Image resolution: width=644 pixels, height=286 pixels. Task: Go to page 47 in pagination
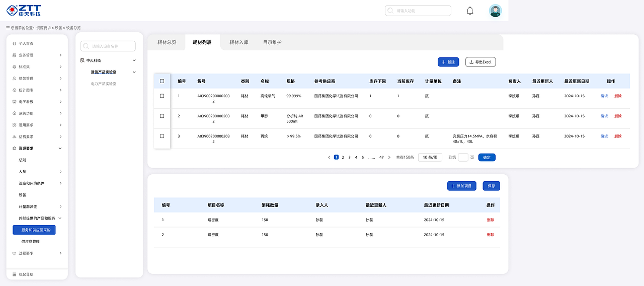(x=381, y=158)
